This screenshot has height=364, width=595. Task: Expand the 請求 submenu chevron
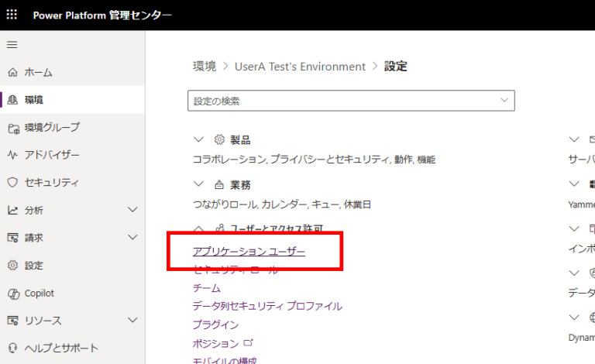coord(132,238)
